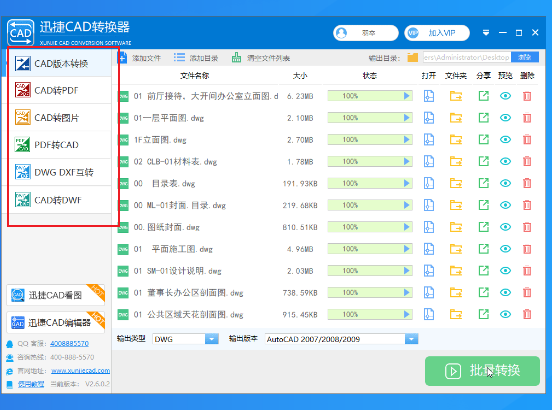Preview 00.图纸封面.dwg with eye icon
552x410 pixels.
pos(506,227)
